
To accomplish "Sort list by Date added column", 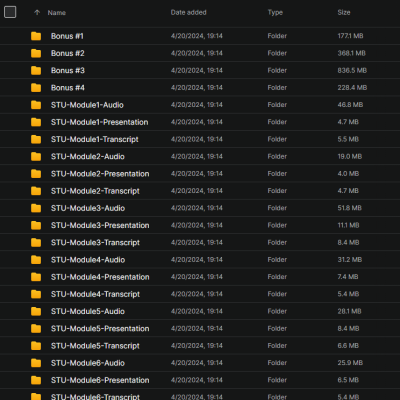I will pyautogui.click(x=188, y=12).
